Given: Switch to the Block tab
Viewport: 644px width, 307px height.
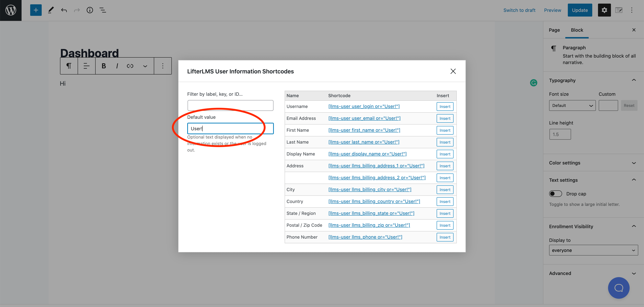Looking at the screenshot, I should [x=577, y=30].
